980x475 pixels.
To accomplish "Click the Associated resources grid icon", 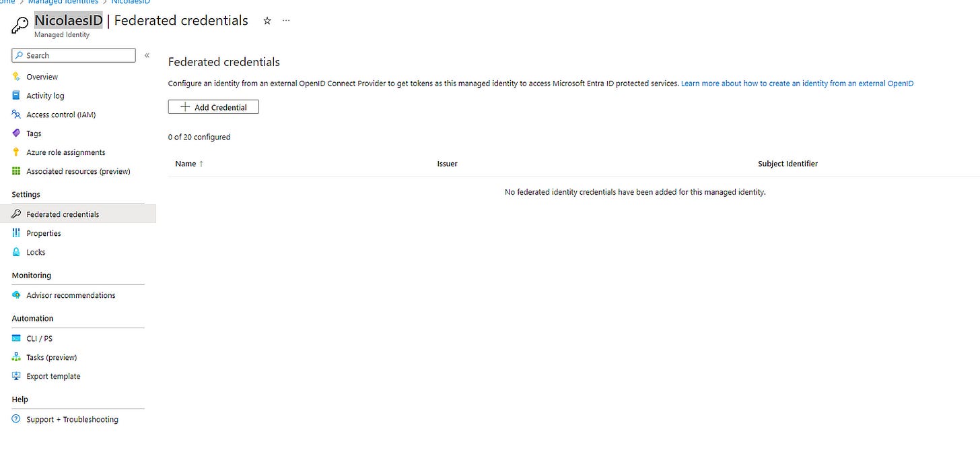I will (x=16, y=171).
